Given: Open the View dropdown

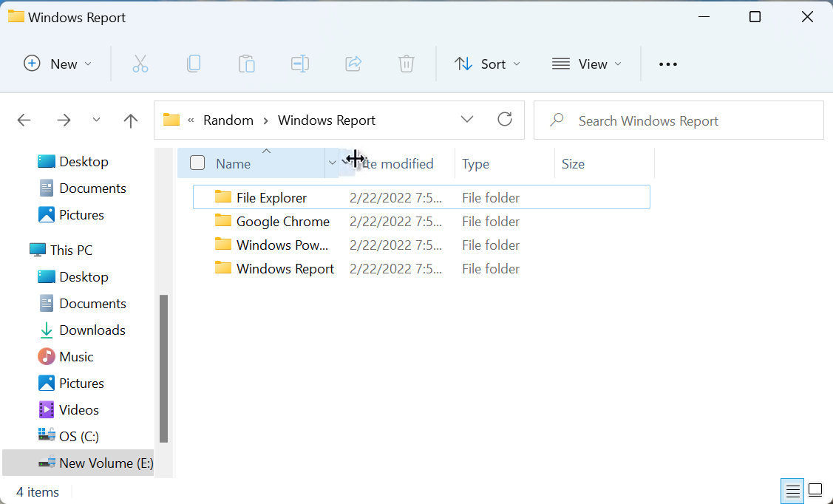Looking at the screenshot, I should (586, 64).
